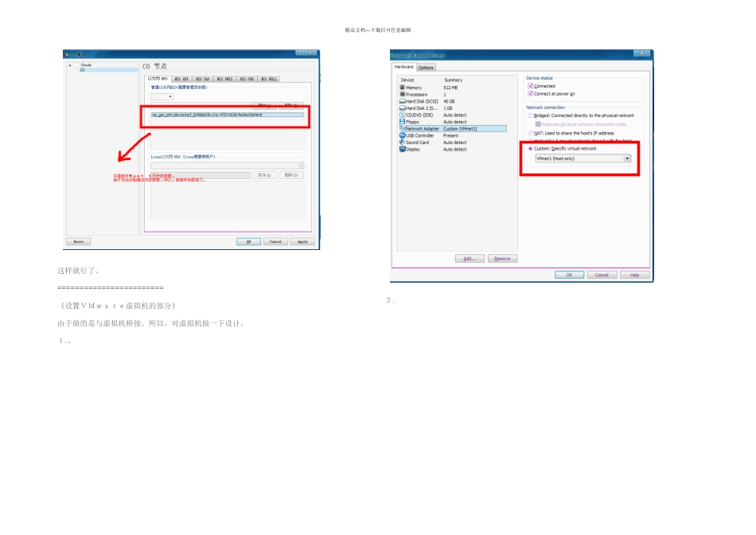Select the USB Controller icon

402,135
